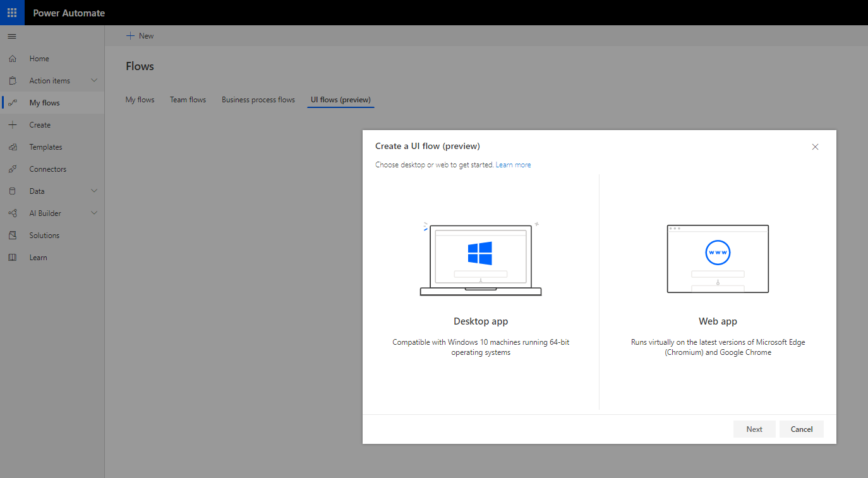The width and height of the screenshot is (868, 478).
Task: Open Action items in the sidebar
Action: click(50, 81)
